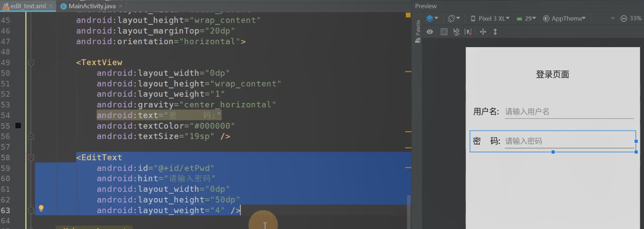Image resolution: width=644 pixels, height=229 pixels.
Task: Click the <EditText tag on line 58
Action: (99, 158)
